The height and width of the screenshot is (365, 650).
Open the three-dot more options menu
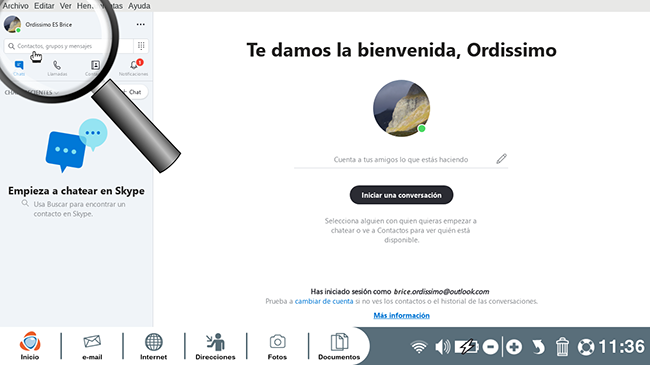coord(141,24)
